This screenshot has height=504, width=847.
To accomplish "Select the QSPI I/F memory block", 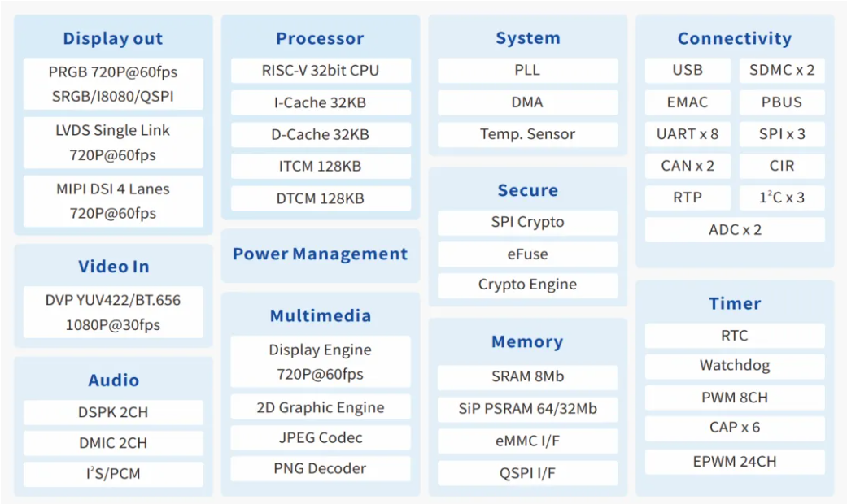I will click(527, 473).
